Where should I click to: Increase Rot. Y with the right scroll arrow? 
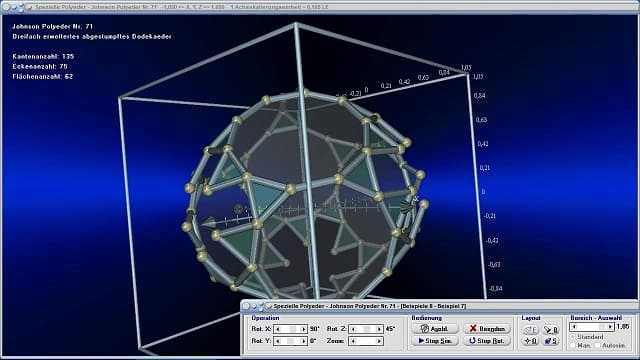tap(303, 341)
